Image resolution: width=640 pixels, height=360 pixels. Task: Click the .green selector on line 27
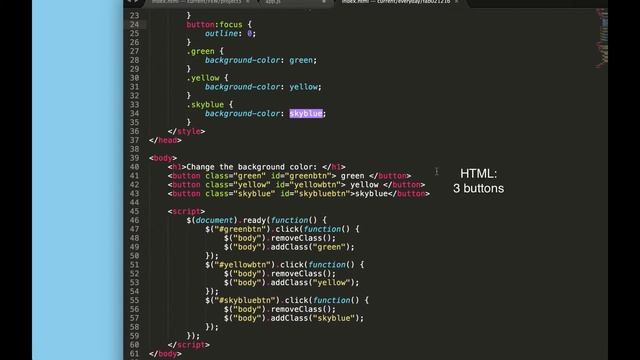tap(200, 51)
